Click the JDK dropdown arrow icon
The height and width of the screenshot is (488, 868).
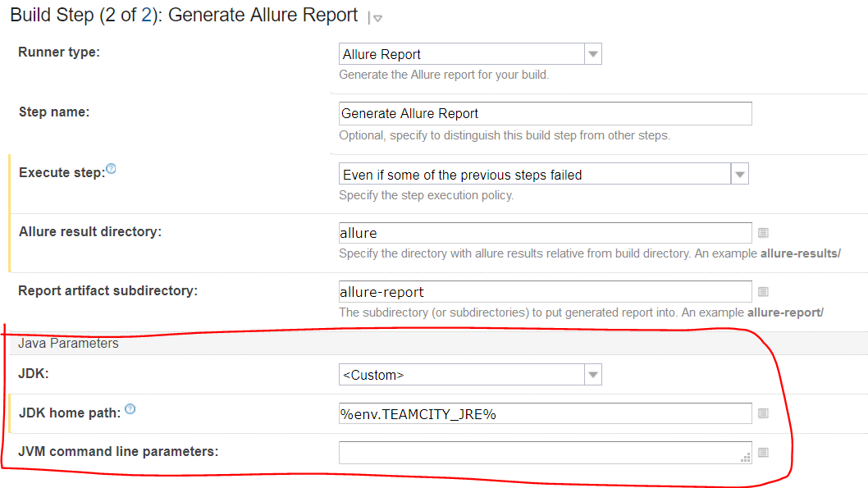click(x=592, y=374)
